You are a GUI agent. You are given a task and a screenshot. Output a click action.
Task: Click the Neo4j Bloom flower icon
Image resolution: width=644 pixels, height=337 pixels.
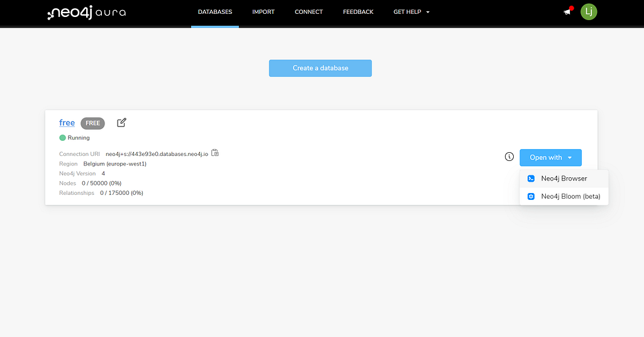[531, 197]
